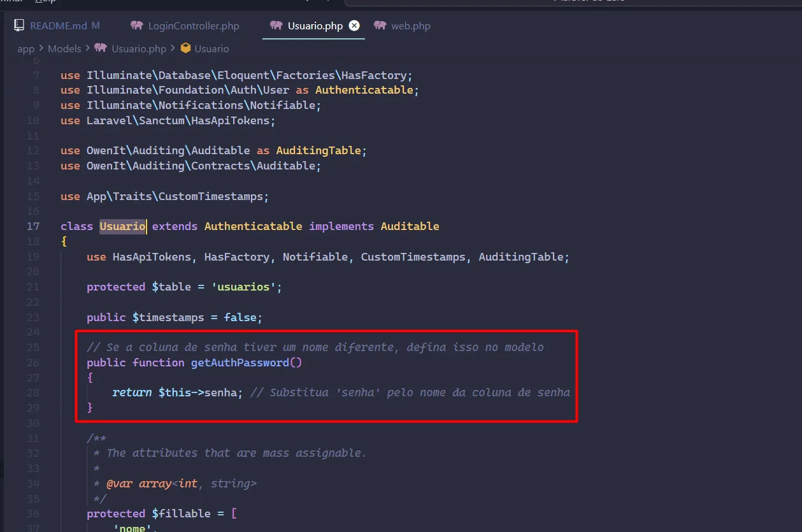
Task: Click the command palette search bar
Action: (573, 1)
